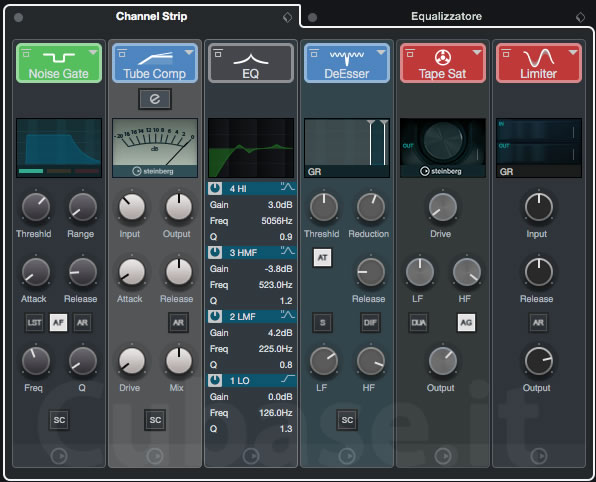Click the small square icon on EQ header

(x=218, y=53)
